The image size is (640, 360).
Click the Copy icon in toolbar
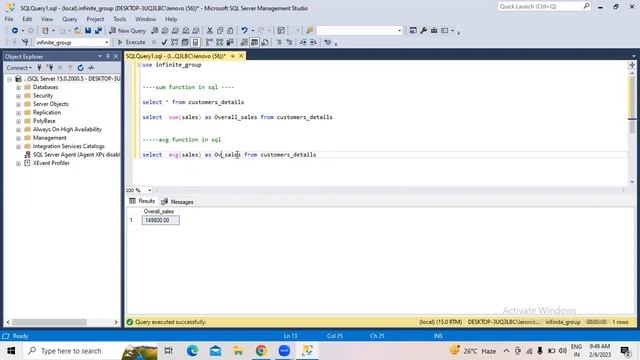tap(220, 31)
